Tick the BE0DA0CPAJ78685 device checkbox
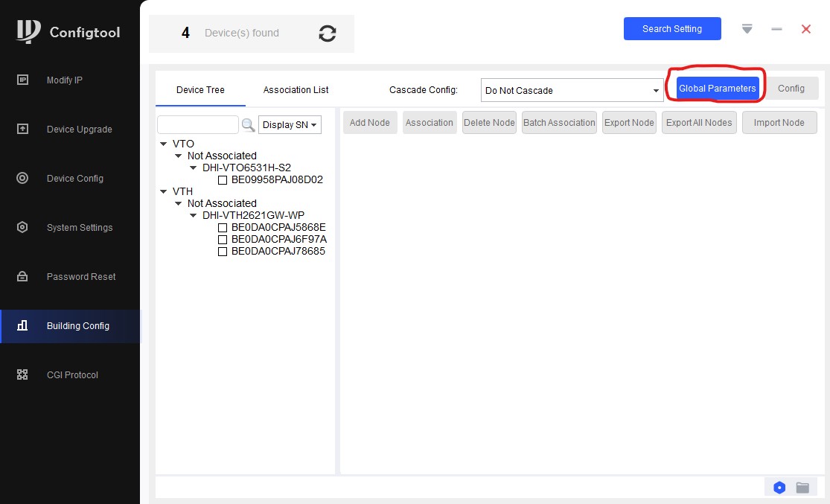The height and width of the screenshot is (504, 830). pyautogui.click(x=222, y=252)
